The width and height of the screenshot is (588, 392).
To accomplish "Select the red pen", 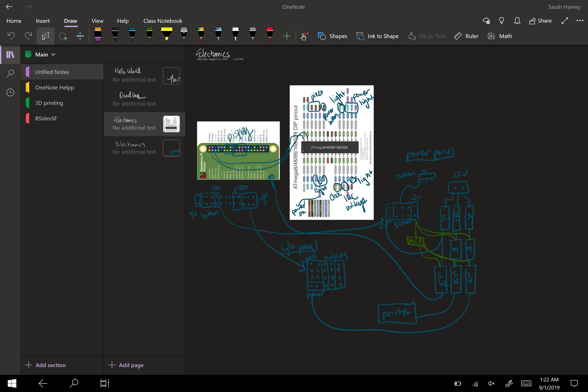I will tap(270, 34).
